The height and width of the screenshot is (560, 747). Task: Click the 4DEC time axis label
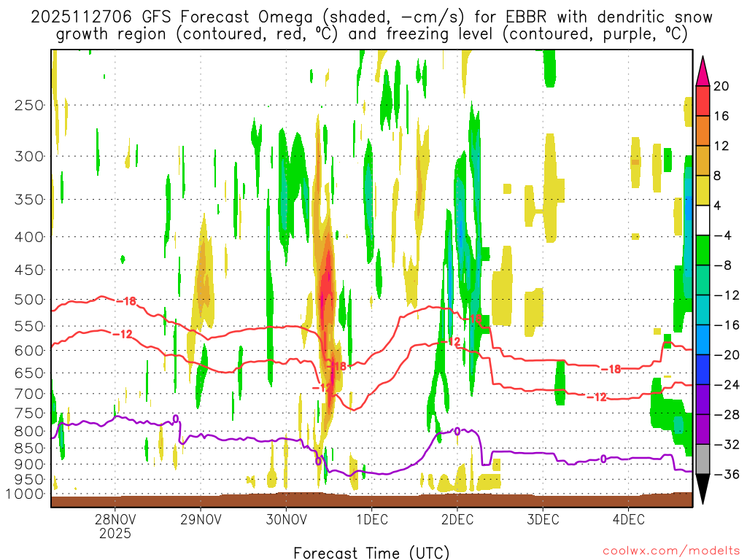[629, 519]
